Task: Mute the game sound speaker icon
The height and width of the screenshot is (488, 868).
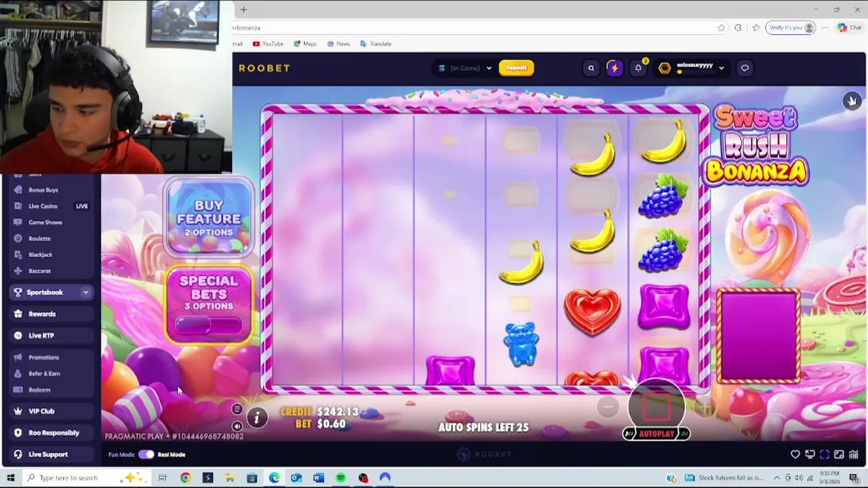Action: (237, 426)
